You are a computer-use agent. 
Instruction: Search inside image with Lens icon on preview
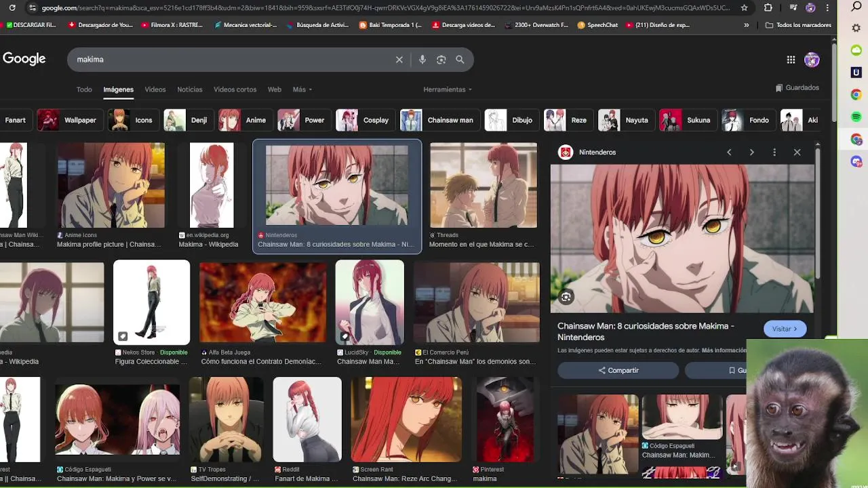pyautogui.click(x=566, y=297)
